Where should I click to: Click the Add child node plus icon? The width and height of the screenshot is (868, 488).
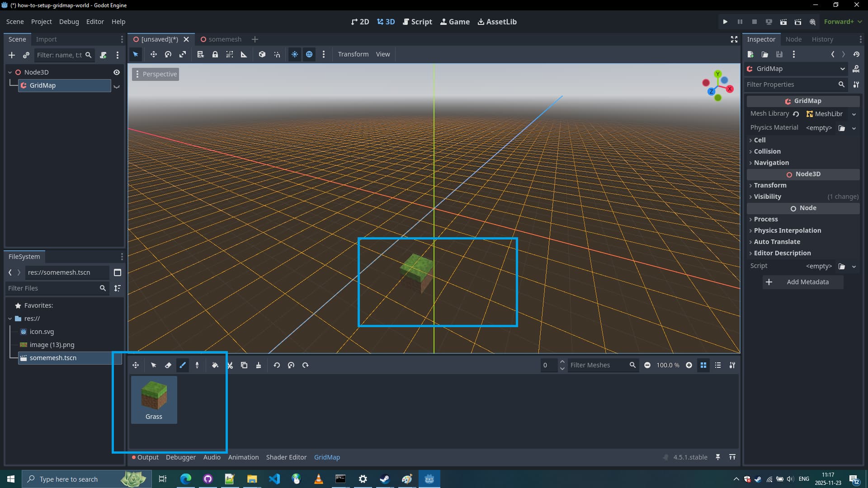(x=12, y=55)
